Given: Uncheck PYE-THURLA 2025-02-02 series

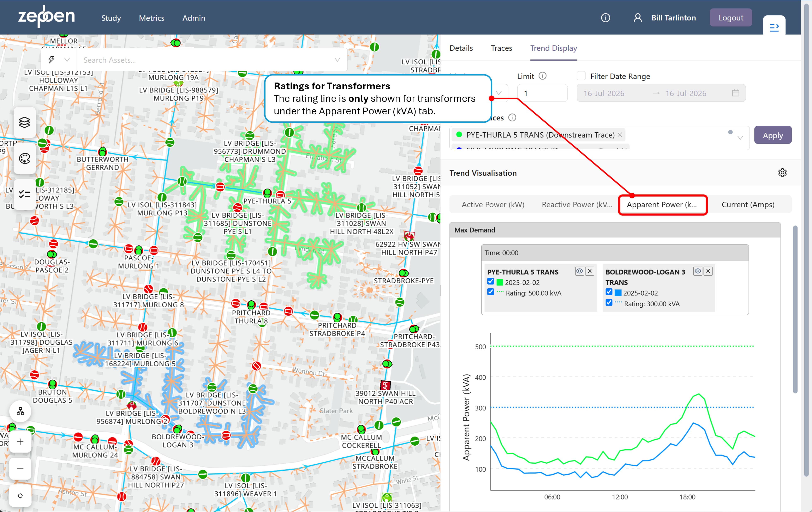Looking at the screenshot, I should [491, 282].
